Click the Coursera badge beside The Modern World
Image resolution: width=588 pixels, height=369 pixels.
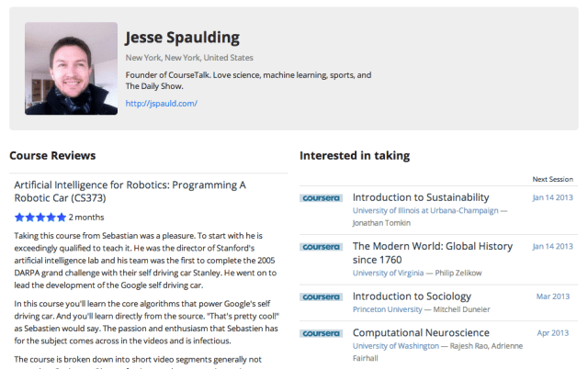[x=321, y=247]
